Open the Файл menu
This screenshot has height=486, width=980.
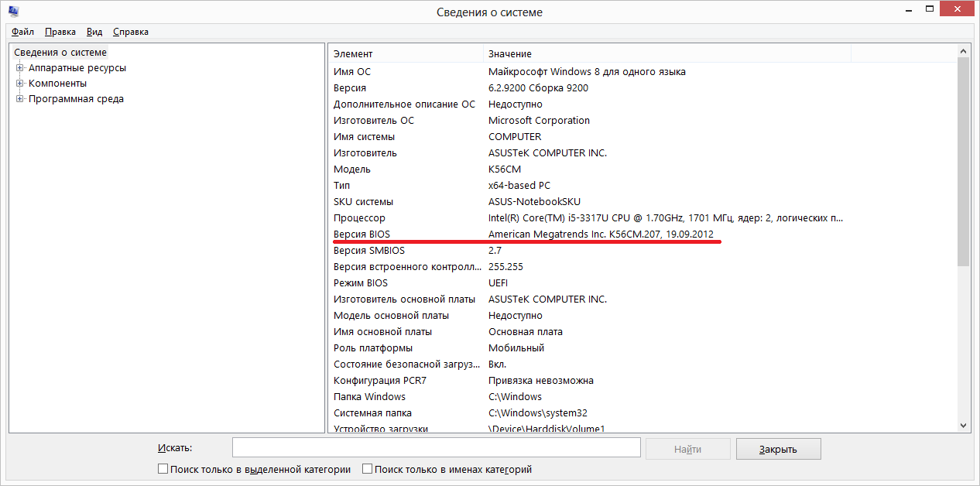(22, 32)
